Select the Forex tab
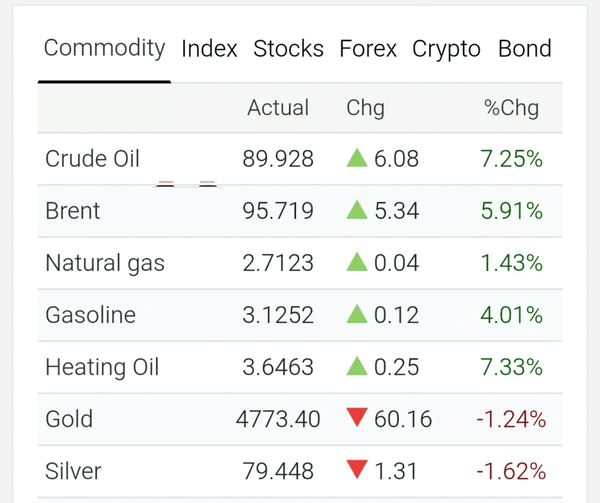The width and height of the screenshot is (600, 503). click(368, 49)
